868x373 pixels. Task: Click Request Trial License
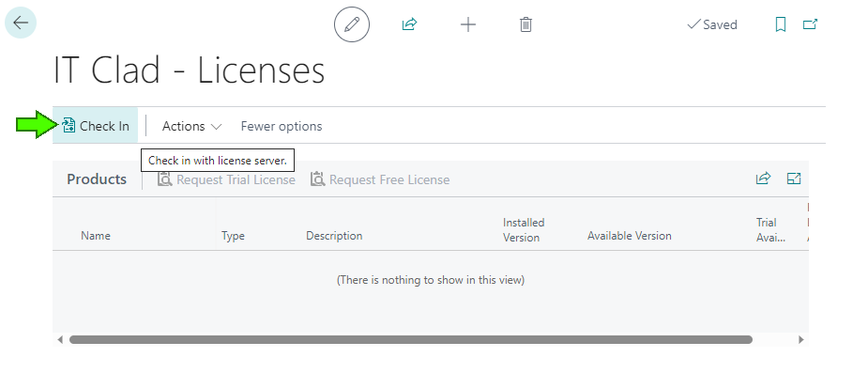[x=226, y=179]
